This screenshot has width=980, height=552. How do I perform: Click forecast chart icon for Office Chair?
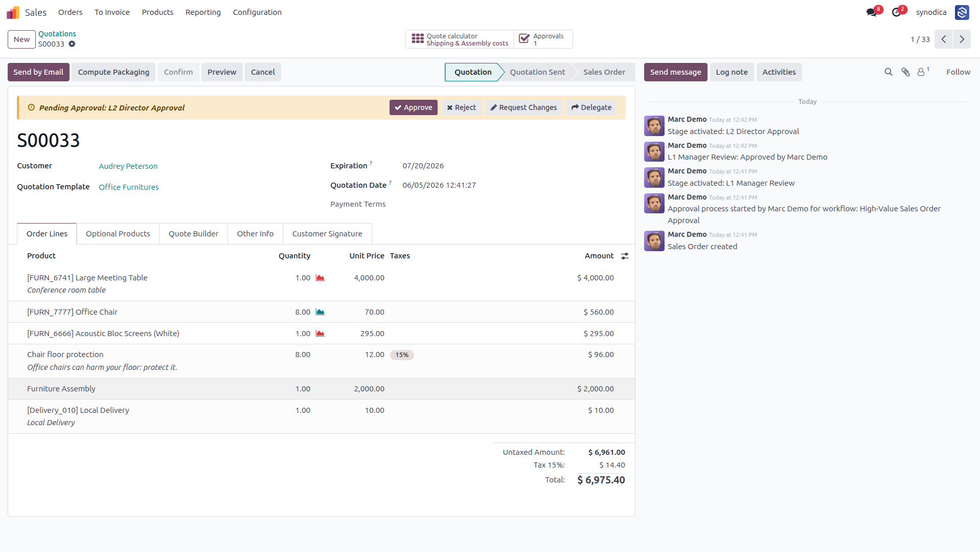click(x=320, y=312)
